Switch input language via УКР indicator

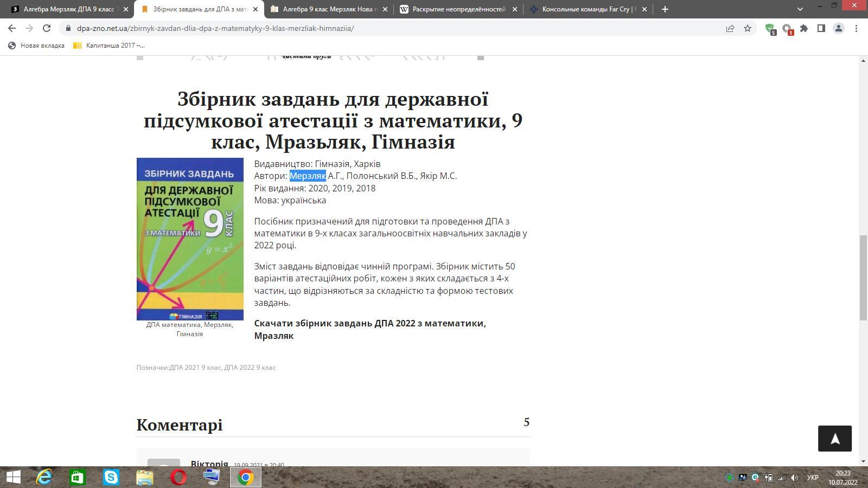(813, 478)
